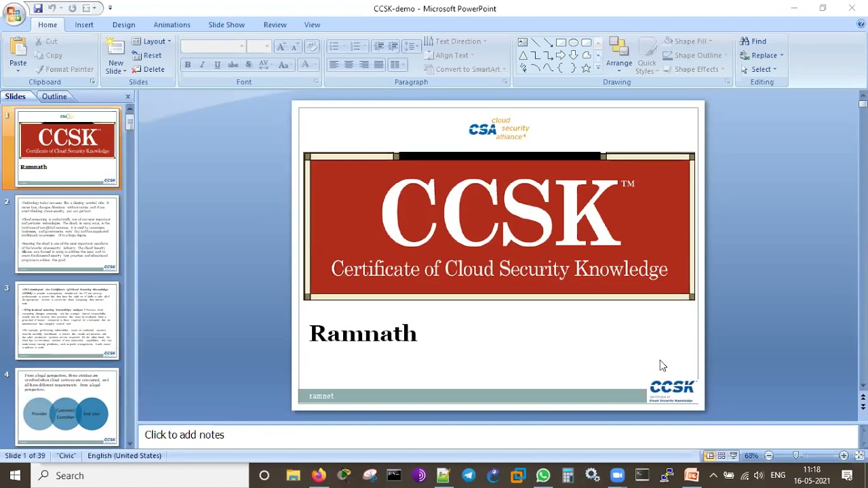Open the Office button menu
The height and width of the screenshot is (488, 868).
14,14
